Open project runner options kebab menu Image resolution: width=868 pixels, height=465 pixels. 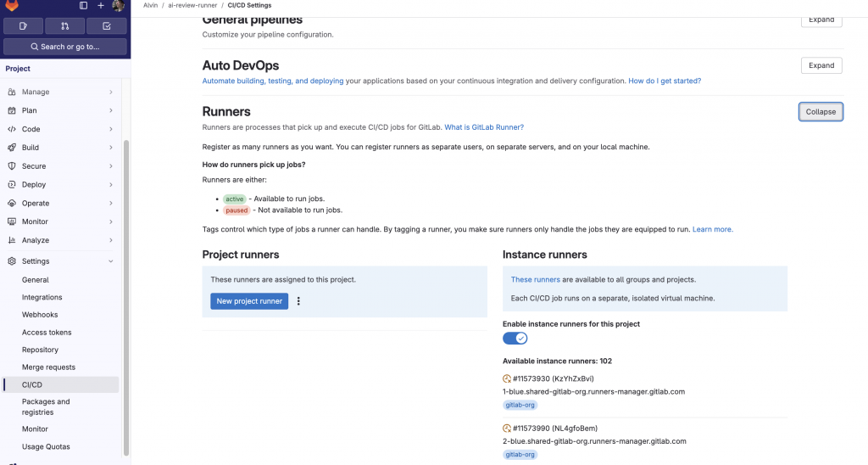point(298,301)
